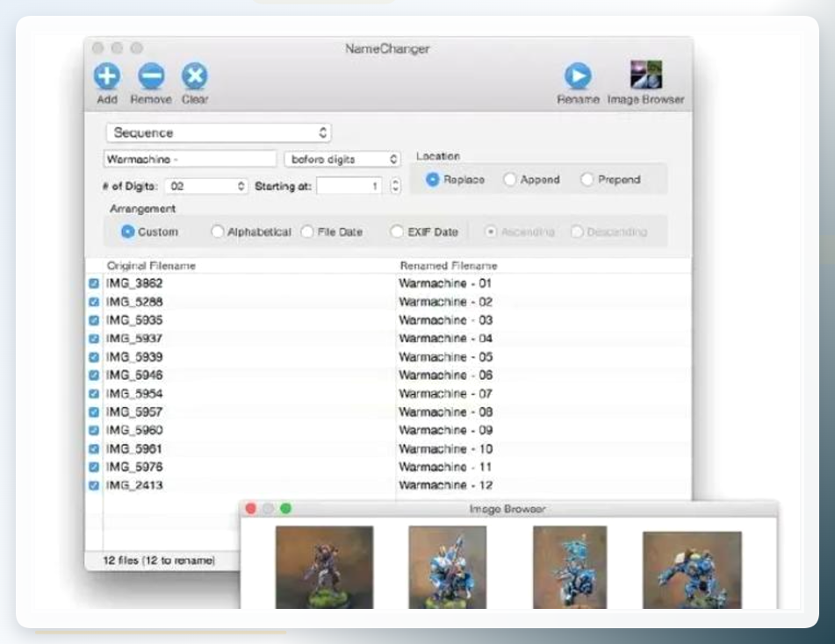Uncheck the IMG_5946 file checkbox
This screenshot has width=835, height=644.
[94, 376]
